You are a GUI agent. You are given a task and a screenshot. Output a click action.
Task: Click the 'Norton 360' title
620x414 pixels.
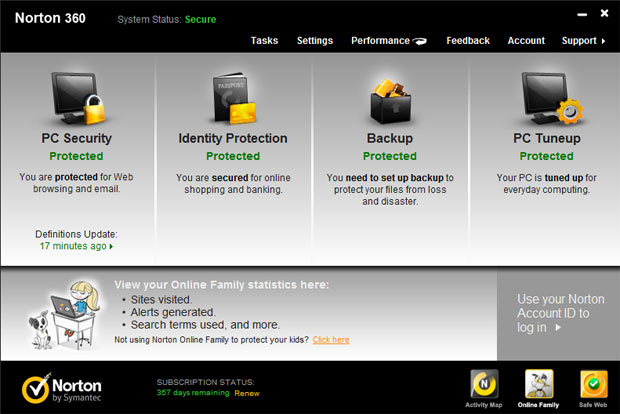pos(50,18)
